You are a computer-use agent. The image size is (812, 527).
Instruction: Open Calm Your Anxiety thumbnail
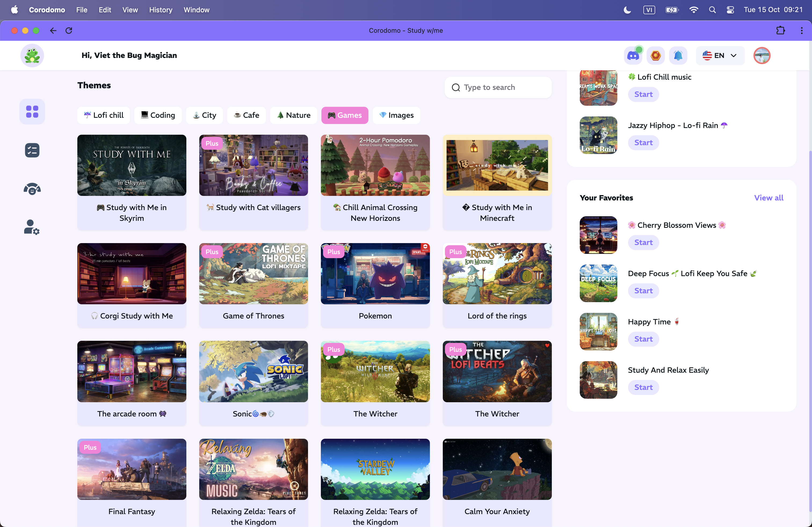coord(497,469)
